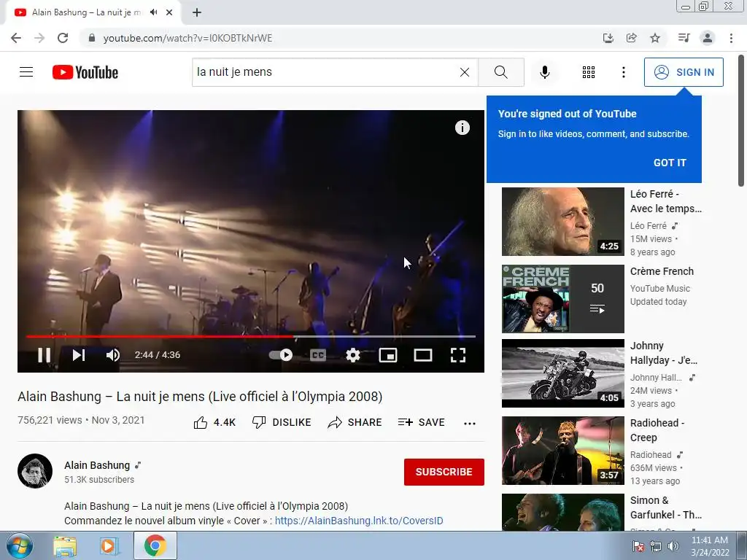The width and height of the screenshot is (747, 560).
Task: Open Simon & Garfunkel video title
Action: pos(665,507)
